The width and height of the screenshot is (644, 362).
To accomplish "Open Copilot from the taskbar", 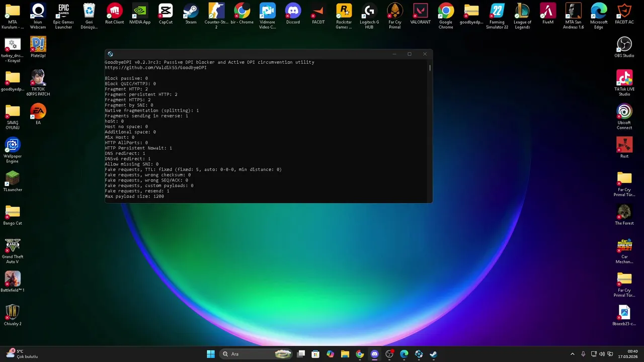I will click(330, 354).
